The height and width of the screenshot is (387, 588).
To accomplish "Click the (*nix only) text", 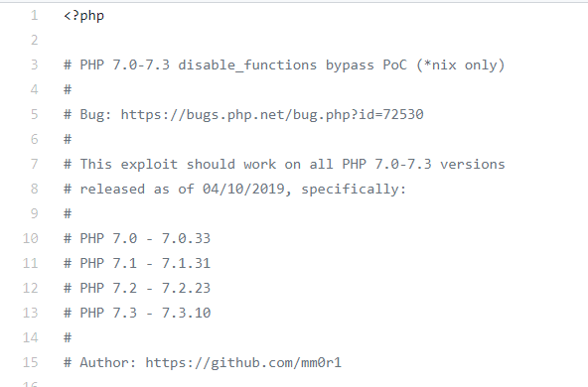I will click(x=461, y=65).
